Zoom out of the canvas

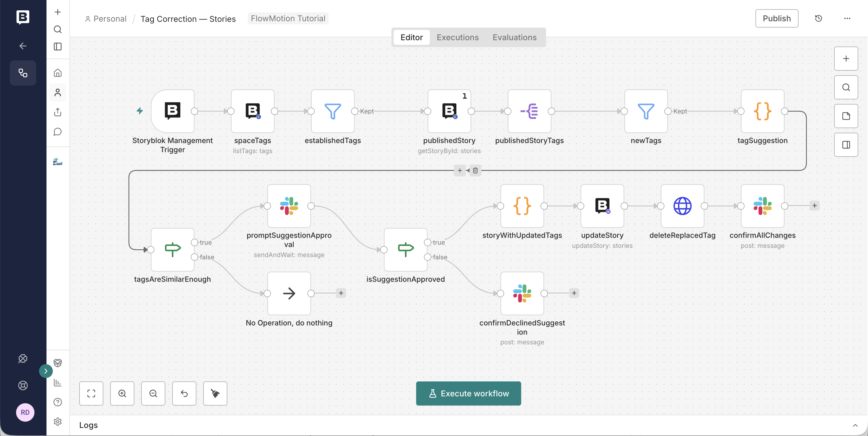coord(153,393)
